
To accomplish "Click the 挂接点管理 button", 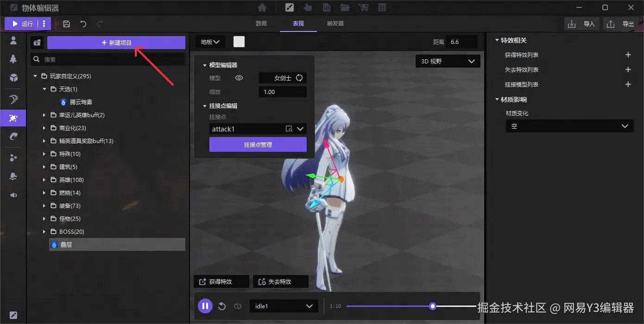I will point(258,144).
